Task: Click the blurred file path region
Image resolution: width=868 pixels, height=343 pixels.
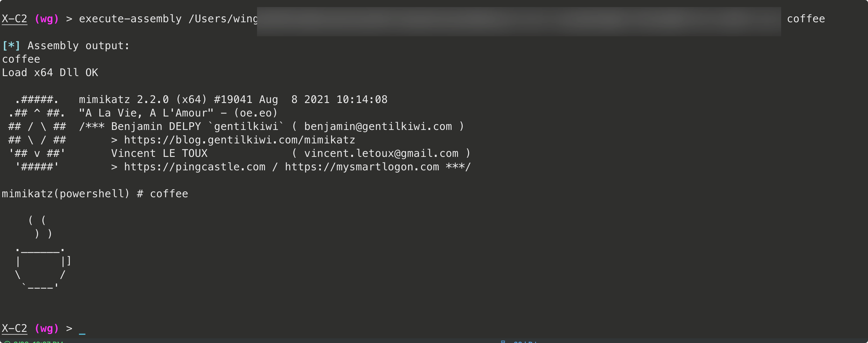Action: click(x=519, y=21)
